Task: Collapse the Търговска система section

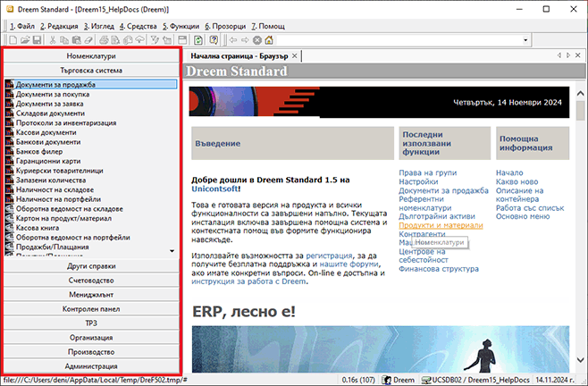Action: [91, 71]
